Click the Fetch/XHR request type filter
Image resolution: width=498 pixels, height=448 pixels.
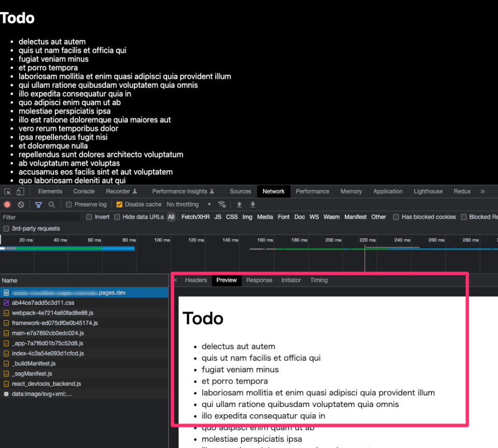[x=196, y=217]
